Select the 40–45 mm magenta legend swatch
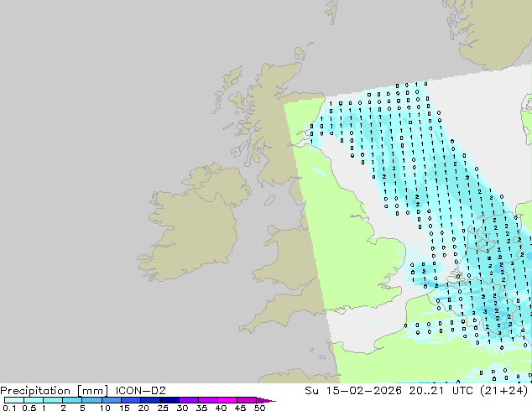This screenshot has width=532, height=411. (227, 400)
